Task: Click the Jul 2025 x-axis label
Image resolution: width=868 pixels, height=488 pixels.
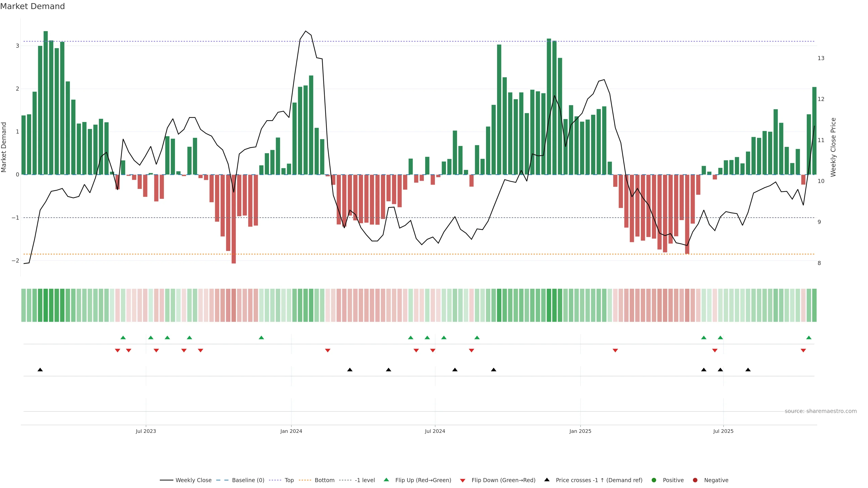Action: (x=723, y=431)
